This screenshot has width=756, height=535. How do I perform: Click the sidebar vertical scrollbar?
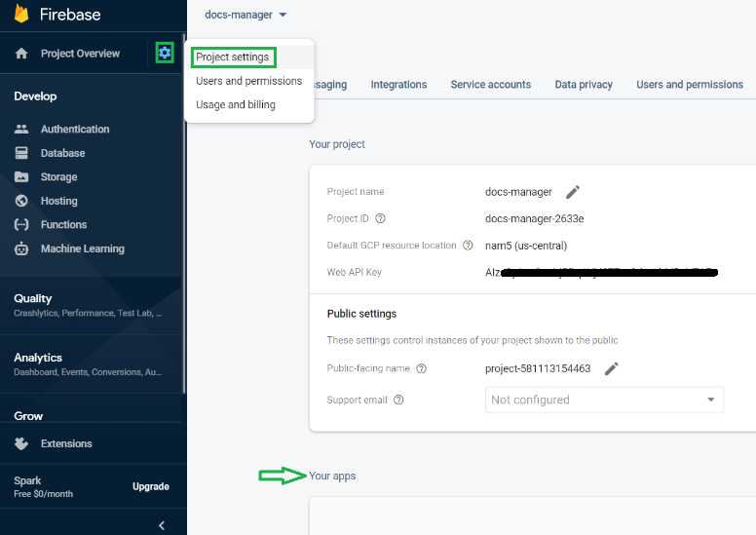[184, 213]
